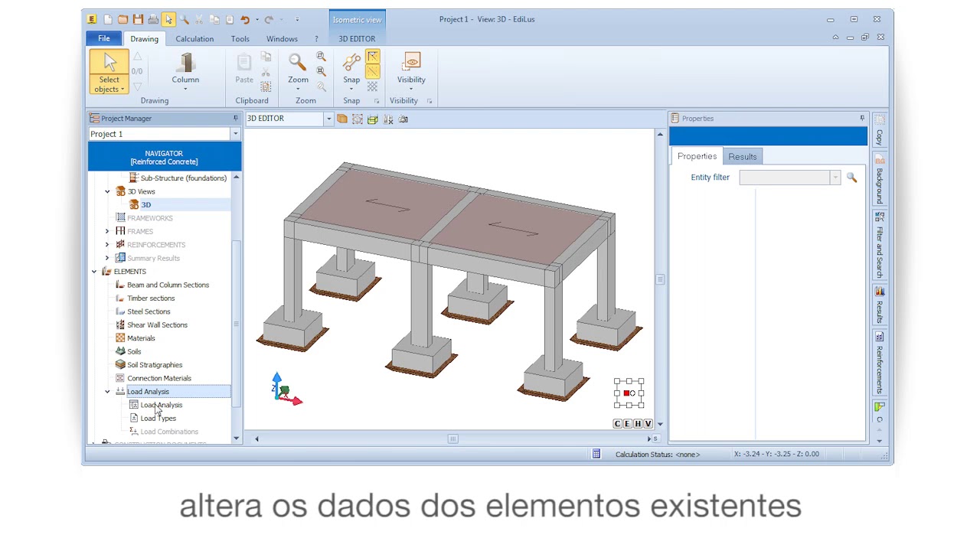Toggle the C view button in viewport
Screen dimensions: 980x551
tap(617, 424)
